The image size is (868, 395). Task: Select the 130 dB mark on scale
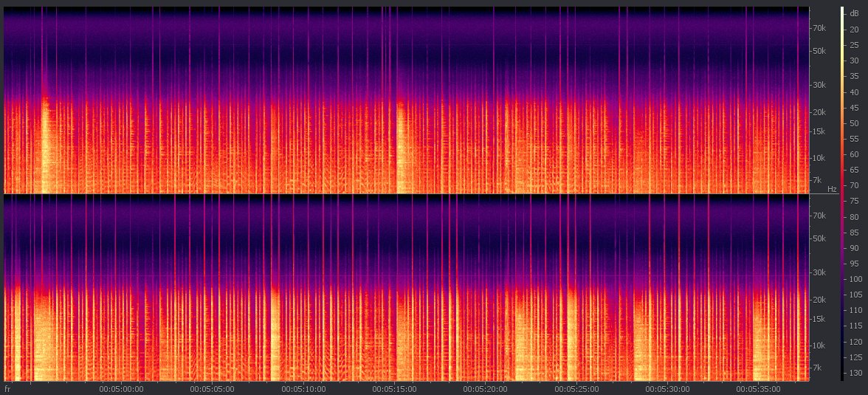pyautogui.click(x=855, y=372)
